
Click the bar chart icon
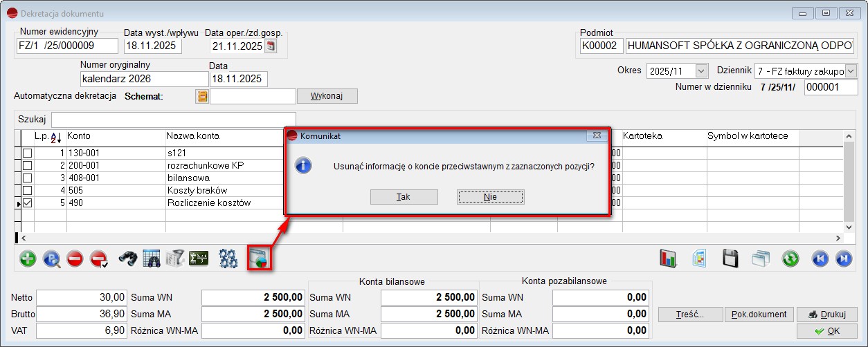(x=668, y=259)
